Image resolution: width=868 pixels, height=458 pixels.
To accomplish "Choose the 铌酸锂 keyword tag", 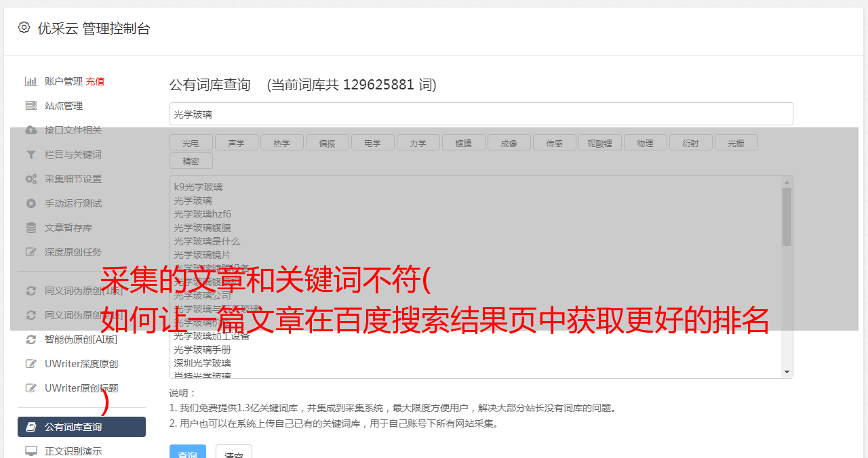I will (x=600, y=142).
